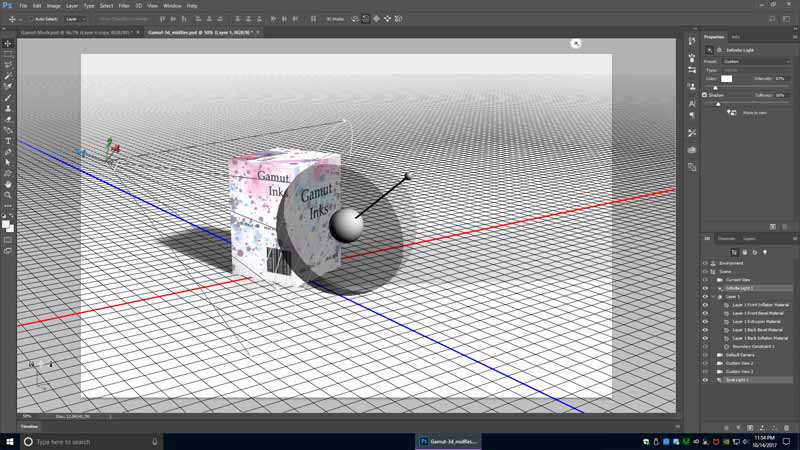Click the Move to view icon
The width and height of the screenshot is (800, 450).
tap(732, 113)
